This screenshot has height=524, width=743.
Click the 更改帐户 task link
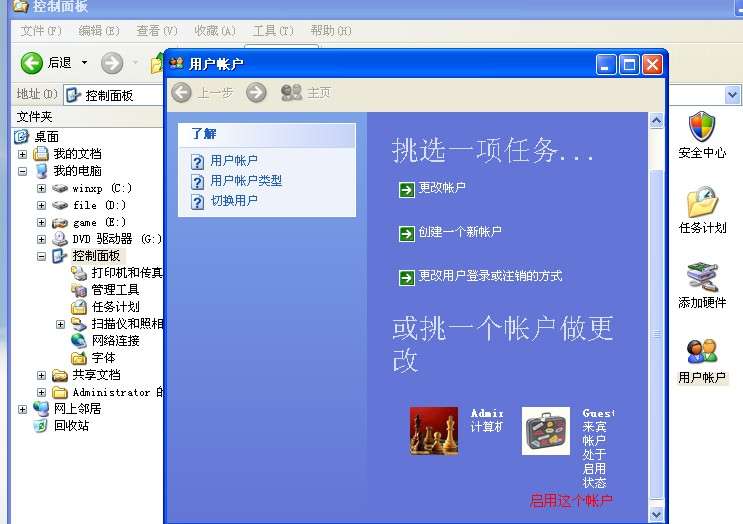click(x=442, y=188)
